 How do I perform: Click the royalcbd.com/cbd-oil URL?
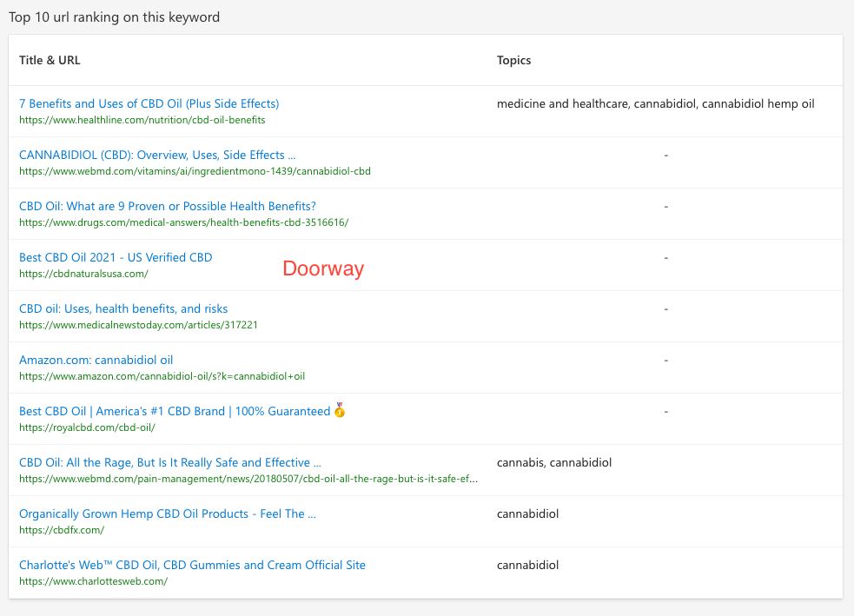click(87, 427)
